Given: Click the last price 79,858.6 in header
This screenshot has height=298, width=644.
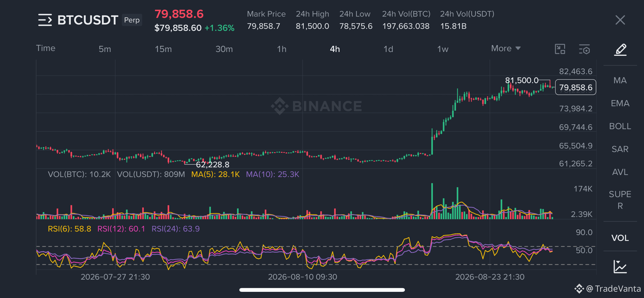Looking at the screenshot, I should [x=179, y=14].
